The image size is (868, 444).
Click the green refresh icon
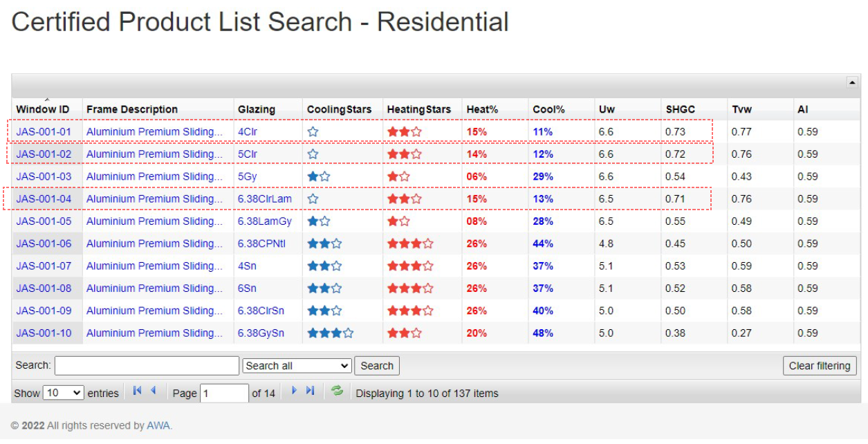337,391
